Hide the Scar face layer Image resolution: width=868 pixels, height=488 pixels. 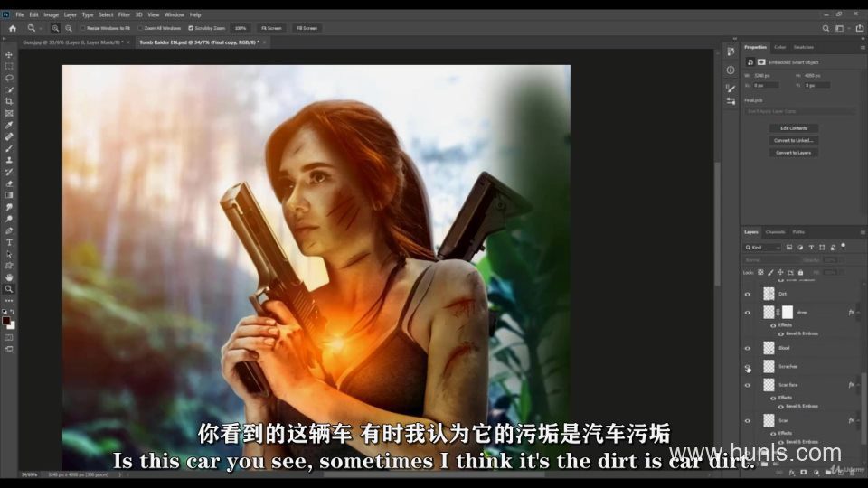point(748,385)
